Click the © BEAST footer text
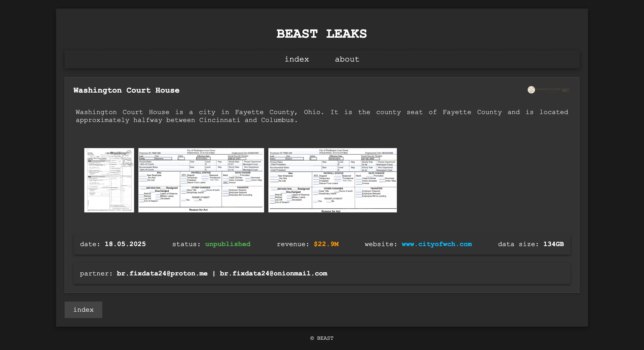 (322, 338)
